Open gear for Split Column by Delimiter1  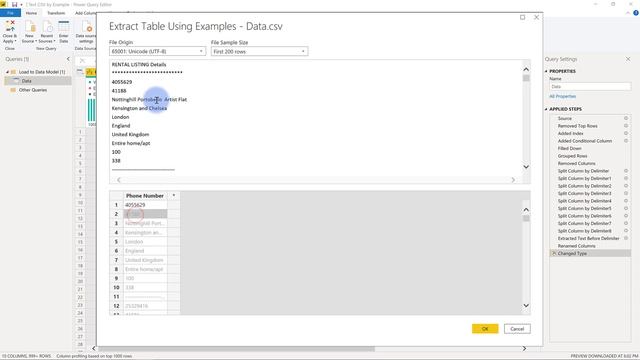pos(626,178)
